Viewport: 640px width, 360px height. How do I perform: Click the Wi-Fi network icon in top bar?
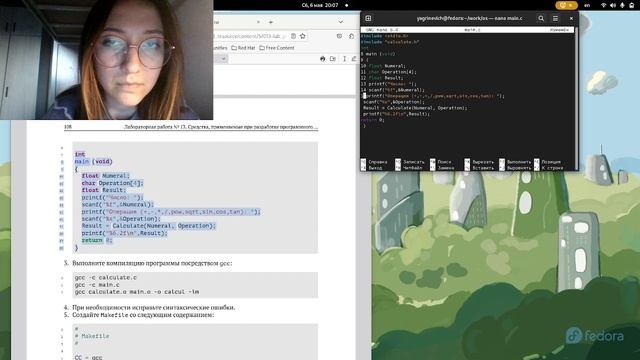(604, 5)
